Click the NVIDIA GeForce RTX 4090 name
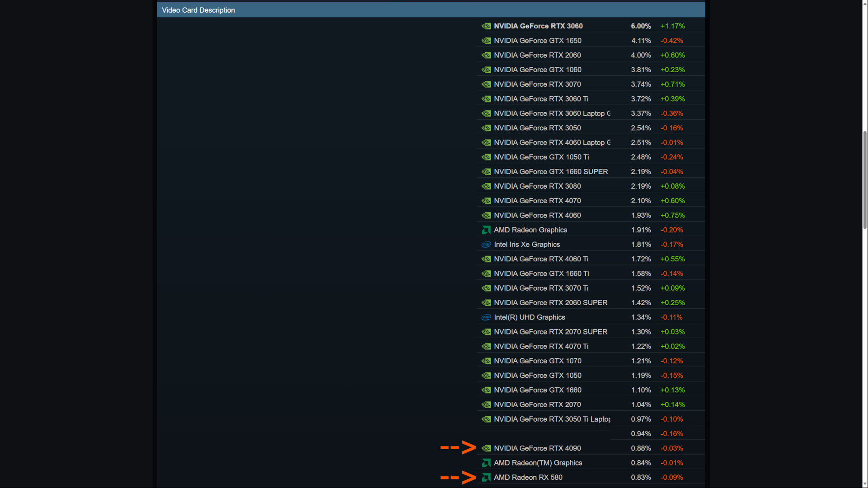The image size is (868, 488). coord(537,448)
